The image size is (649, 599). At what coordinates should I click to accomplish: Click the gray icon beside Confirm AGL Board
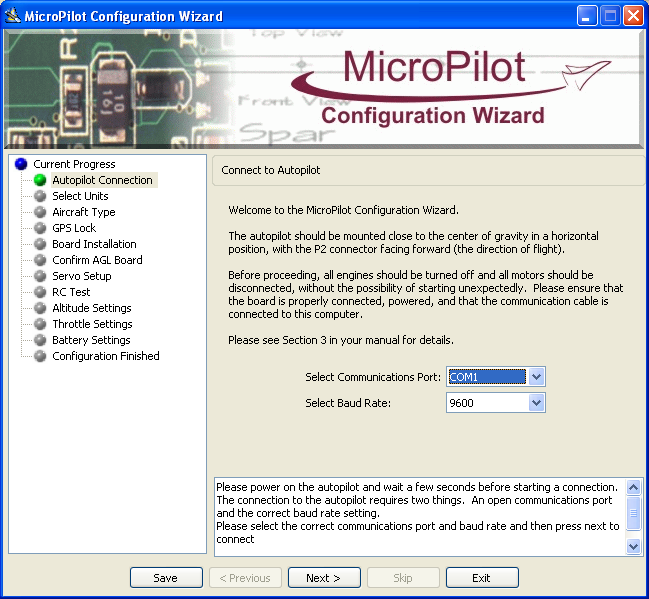tap(40, 260)
